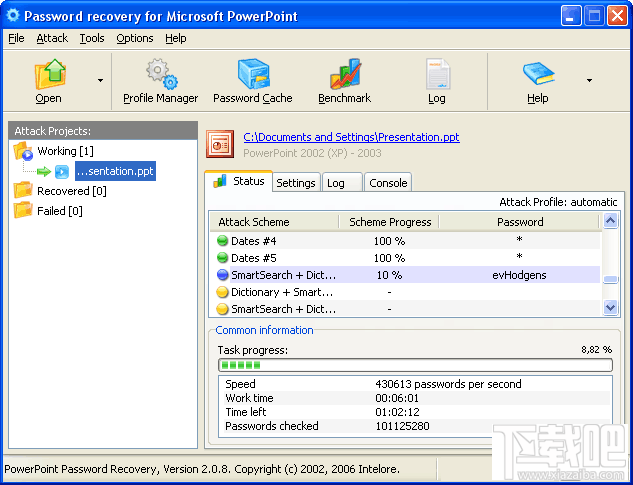The height and width of the screenshot is (485, 633).
Task: Select the Dates #5 scheme row
Action: 405,258
